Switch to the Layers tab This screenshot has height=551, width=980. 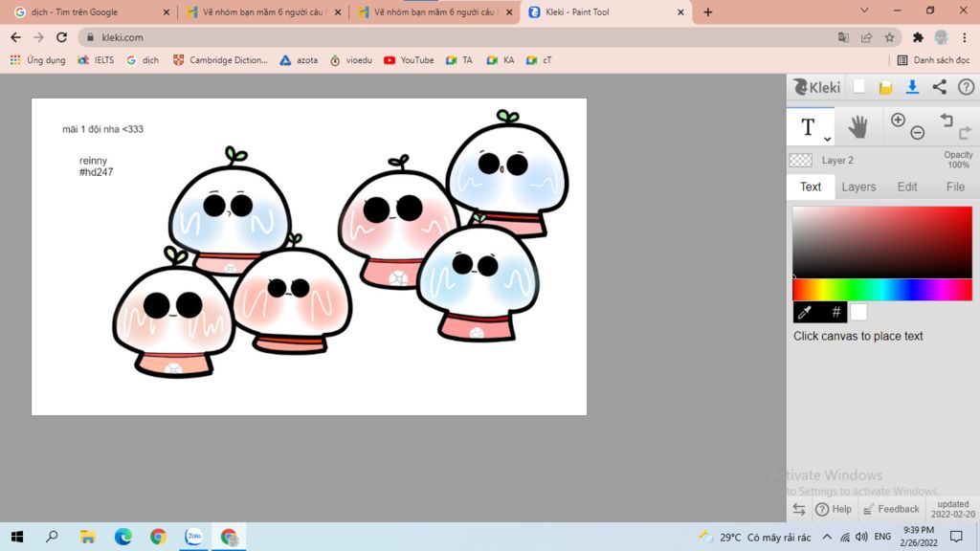858,187
